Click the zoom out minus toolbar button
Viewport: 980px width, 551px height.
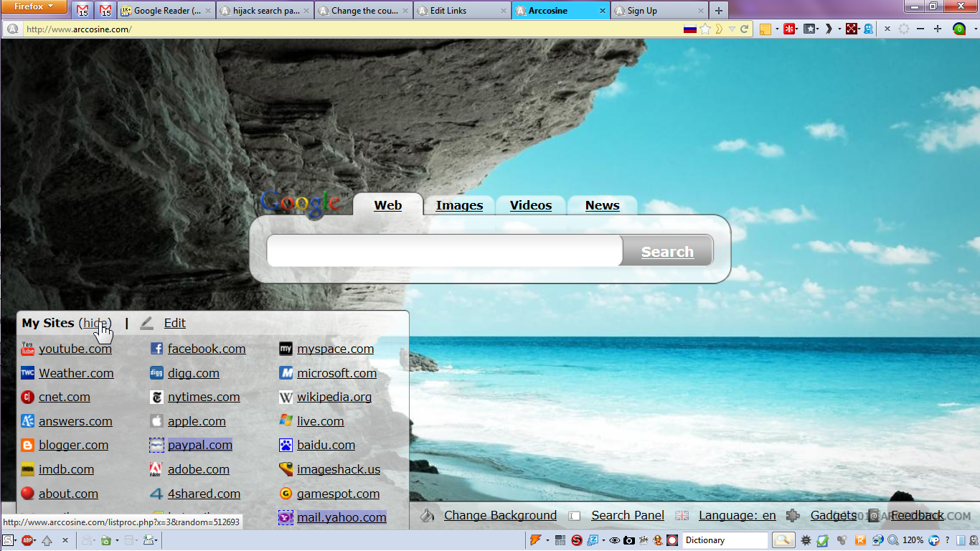click(920, 29)
